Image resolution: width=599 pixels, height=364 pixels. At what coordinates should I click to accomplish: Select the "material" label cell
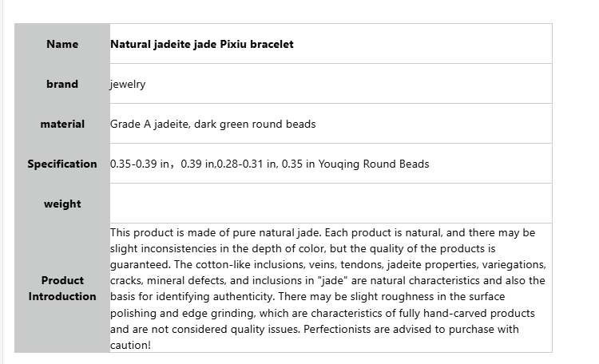[x=62, y=124]
